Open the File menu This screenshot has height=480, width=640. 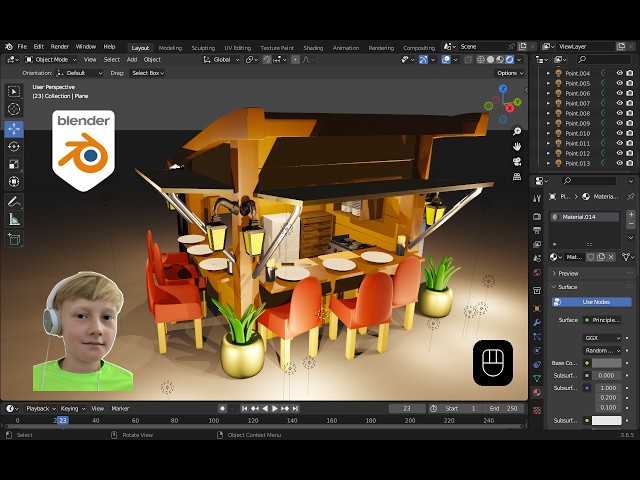pyautogui.click(x=22, y=47)
